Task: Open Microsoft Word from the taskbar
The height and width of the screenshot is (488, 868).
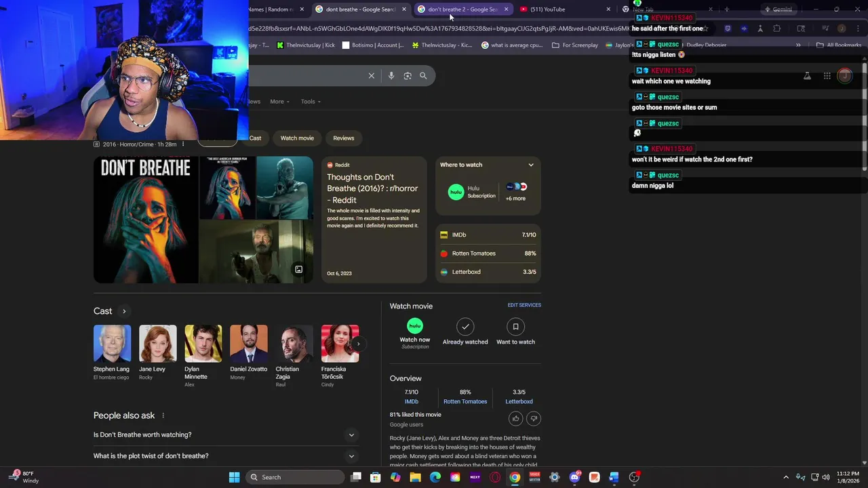Action: (614, 477)
